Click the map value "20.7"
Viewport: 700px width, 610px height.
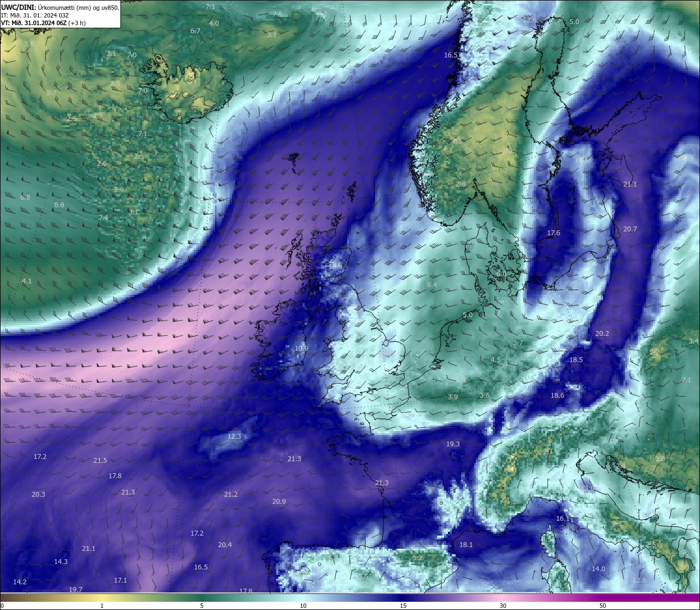[630, 229]
